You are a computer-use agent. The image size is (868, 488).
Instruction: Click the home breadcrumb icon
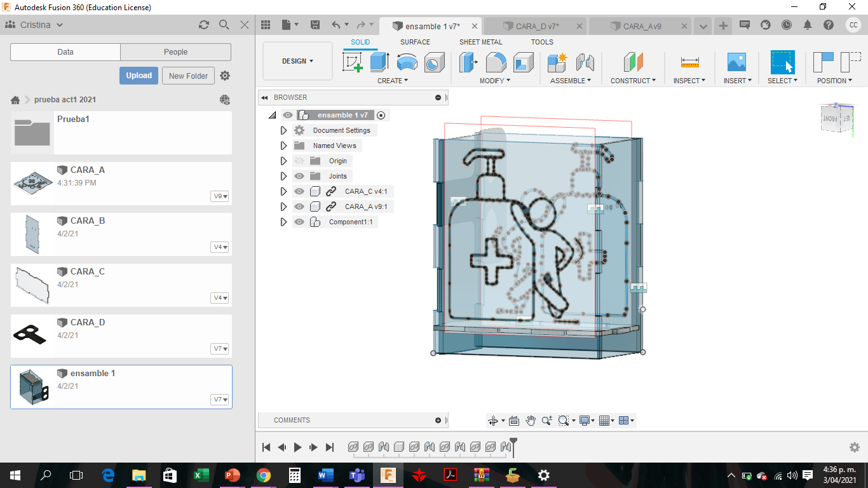(x=15, y=100)
